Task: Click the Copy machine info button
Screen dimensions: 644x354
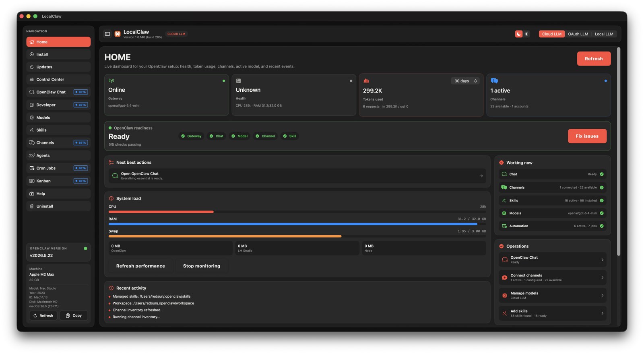Action: point(74,316)
